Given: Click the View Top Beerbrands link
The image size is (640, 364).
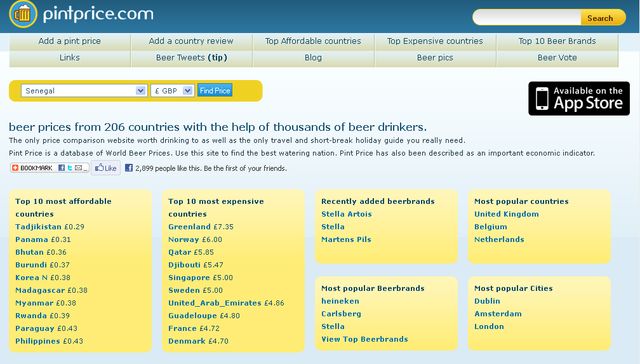Looking at the screenshot, I should click(364, 339).
